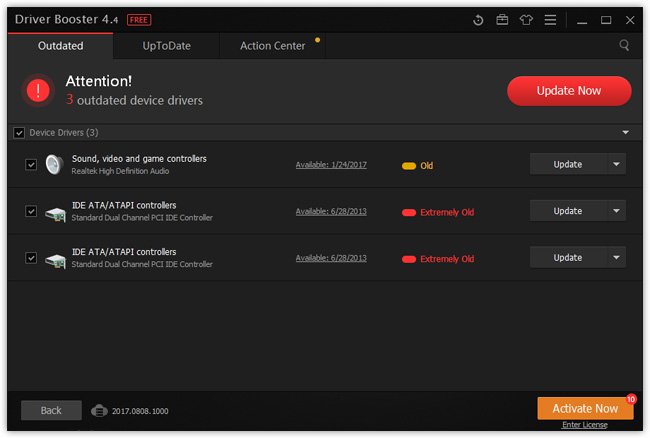
Task: Open the skin shirt icon
Action: 526,19
